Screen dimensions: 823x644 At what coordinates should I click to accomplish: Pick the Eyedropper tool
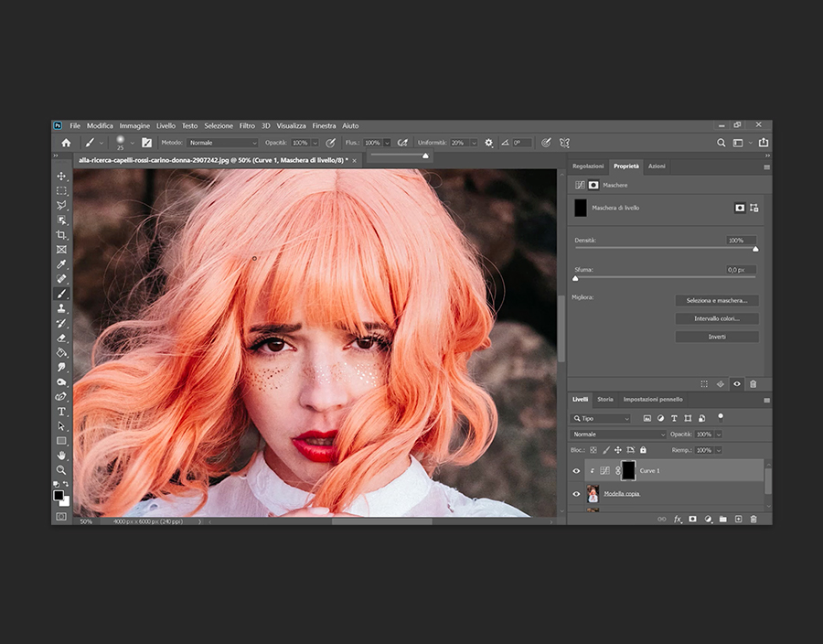(x=61, y=264)
